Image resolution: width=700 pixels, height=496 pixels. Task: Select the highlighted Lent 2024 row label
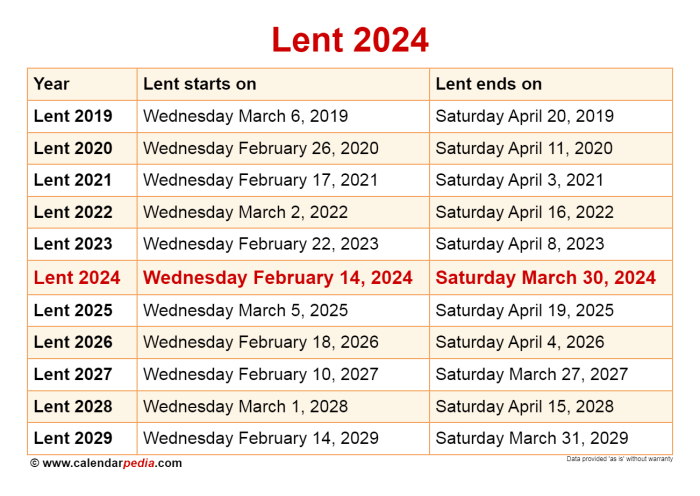[77, 278]
